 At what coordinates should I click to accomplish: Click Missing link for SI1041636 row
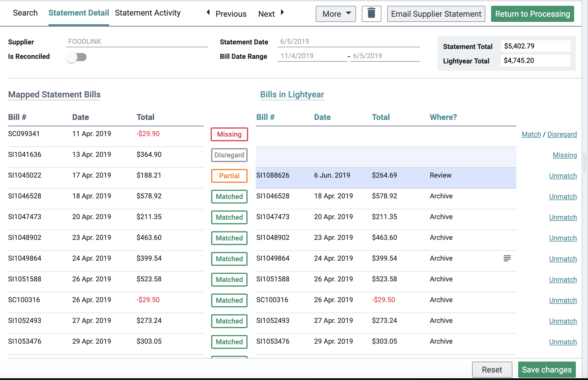(564, 155)
